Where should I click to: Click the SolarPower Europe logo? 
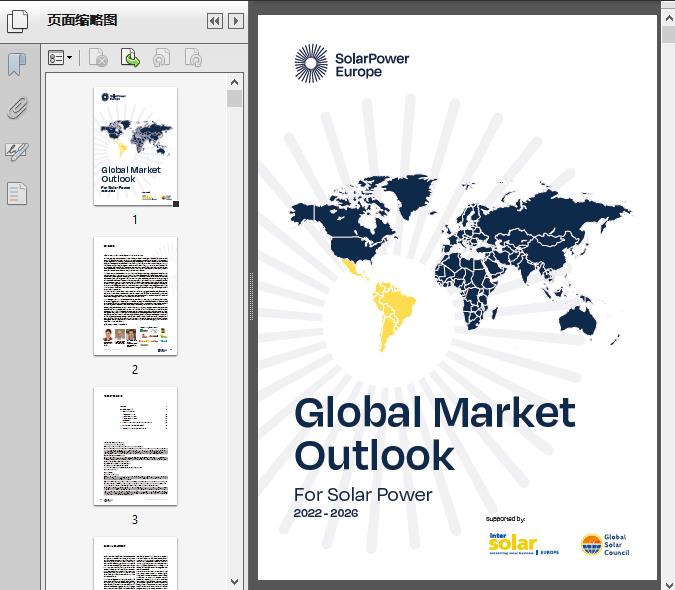coord(352,64)
